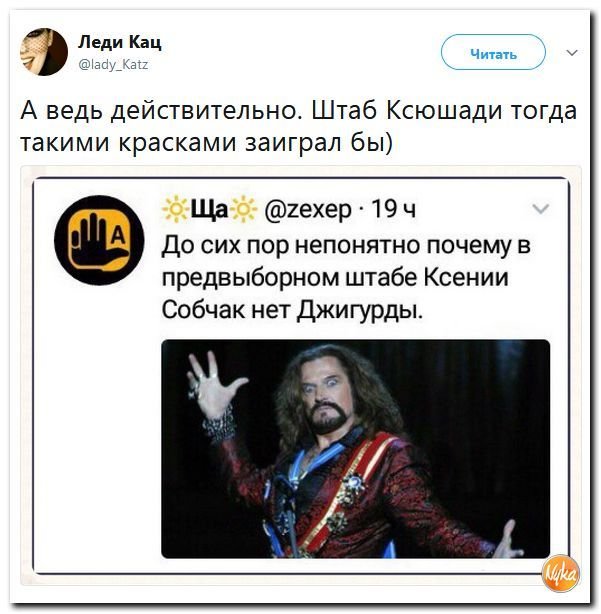Click the Ща display name in quoted tweet
This screenshot has width=601, height=614.
(209, 210)
